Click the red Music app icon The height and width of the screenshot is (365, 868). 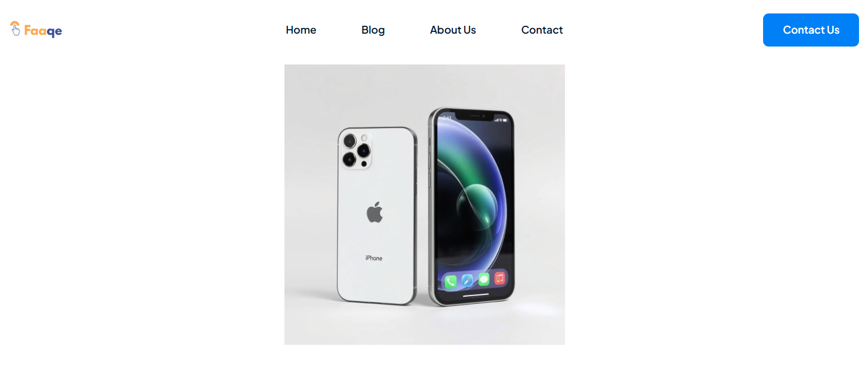point(499,278)
